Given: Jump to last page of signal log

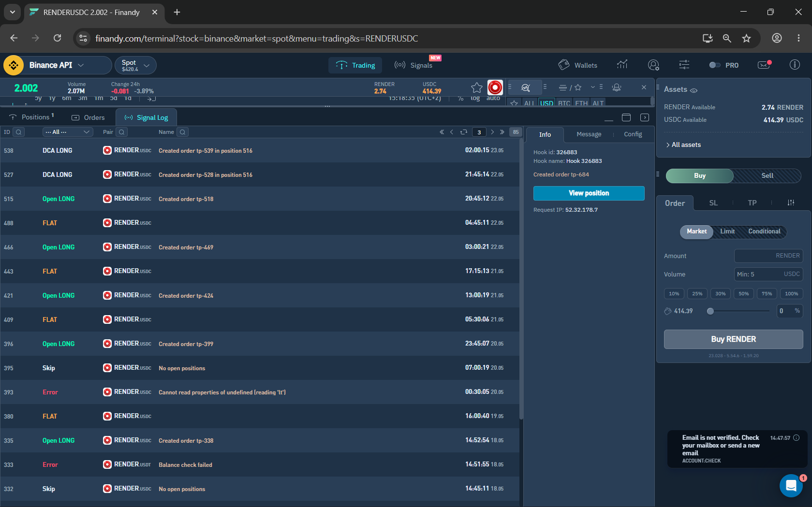Looking at the screenshot, I should (502, 132).
